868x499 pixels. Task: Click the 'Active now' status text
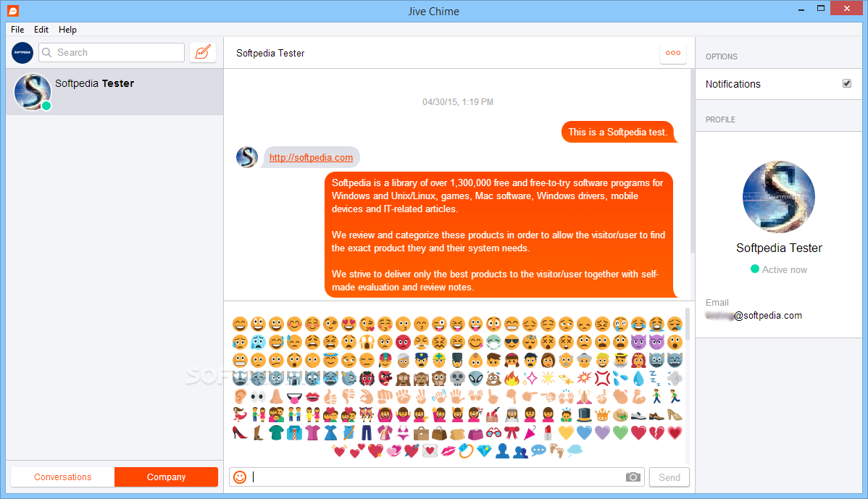point(785,269)
